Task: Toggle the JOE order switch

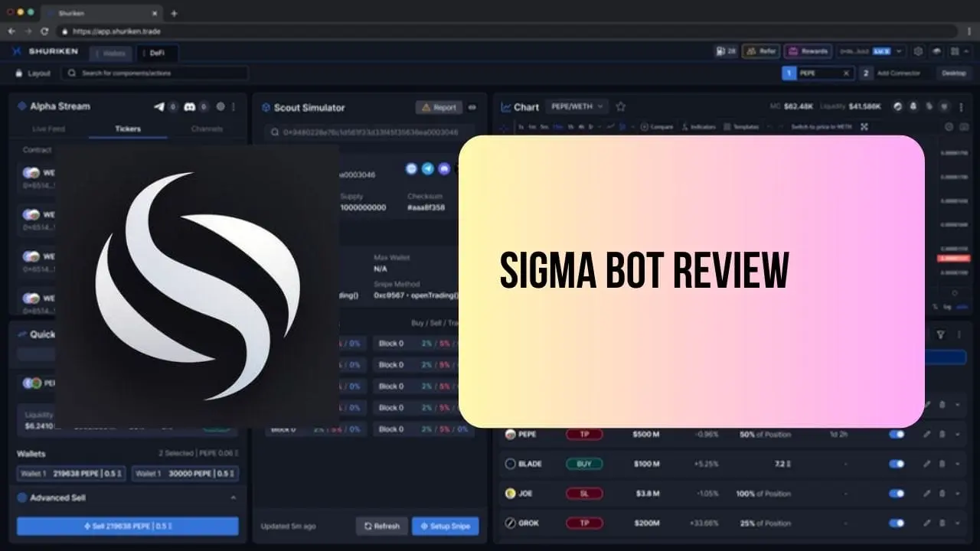Action: [897, 494]
